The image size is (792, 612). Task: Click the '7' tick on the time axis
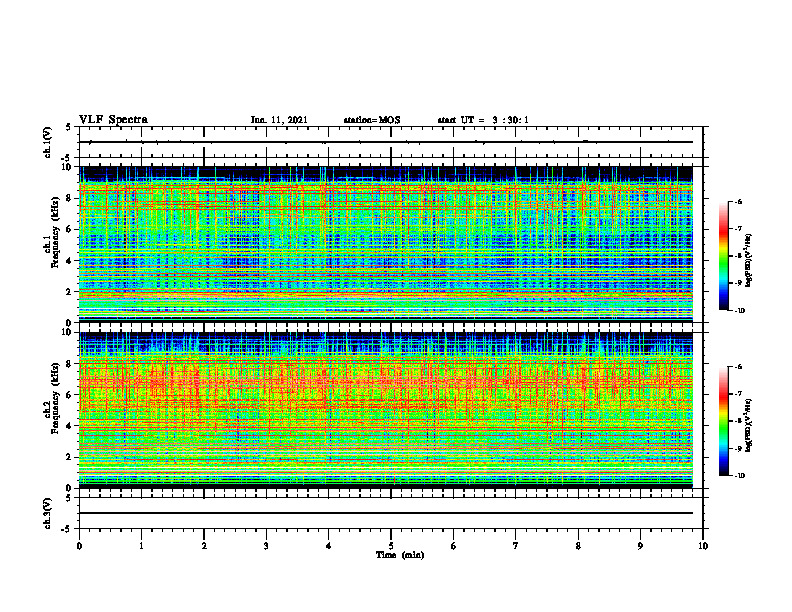[516, 546]
